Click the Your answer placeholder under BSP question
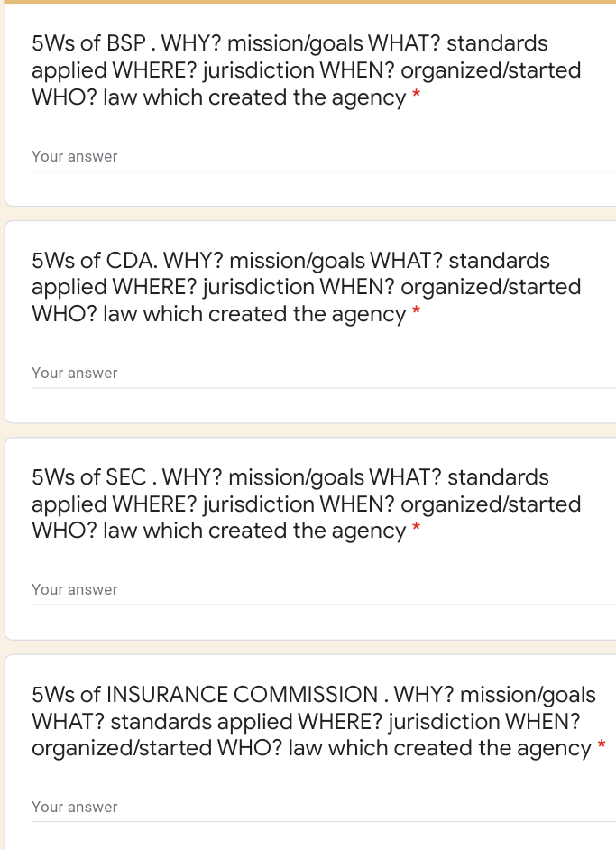 [x=74, y=156]
